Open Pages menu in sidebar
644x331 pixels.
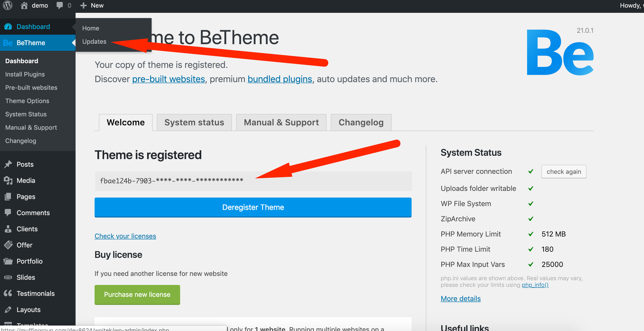click(x=26, y=197)
